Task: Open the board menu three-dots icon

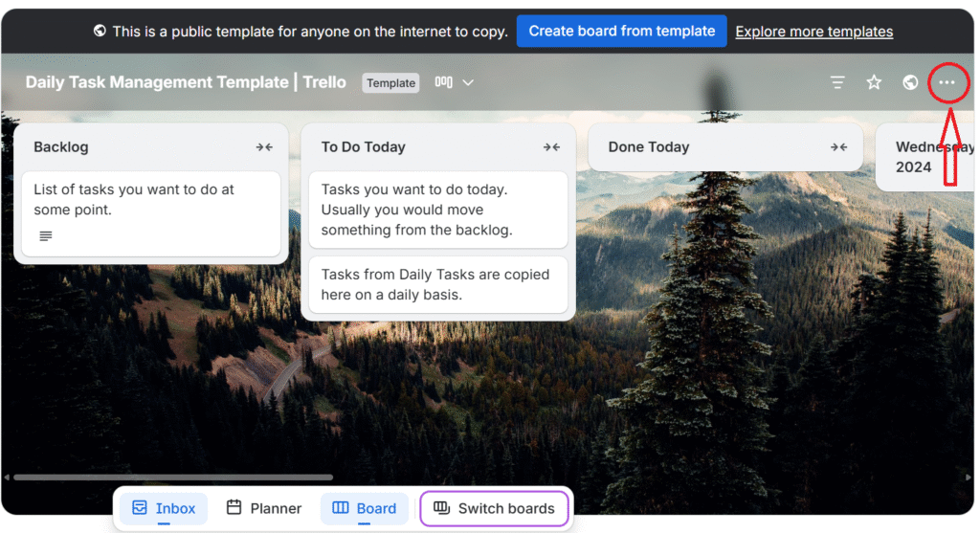Action: coord(947,82)
